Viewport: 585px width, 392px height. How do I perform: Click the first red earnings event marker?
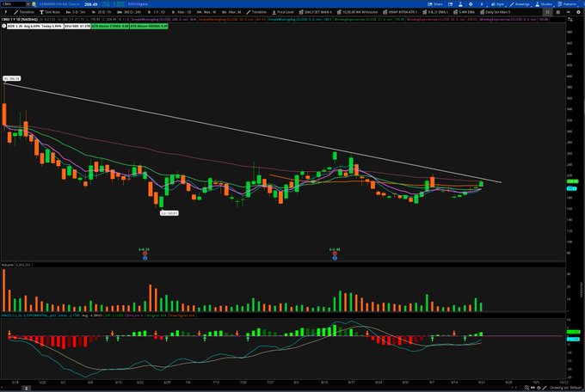pos(145,254)
